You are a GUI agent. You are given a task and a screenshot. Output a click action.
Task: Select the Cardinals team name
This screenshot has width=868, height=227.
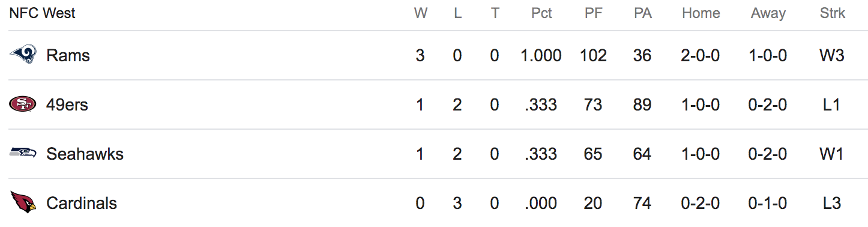(x=82, y=203)
